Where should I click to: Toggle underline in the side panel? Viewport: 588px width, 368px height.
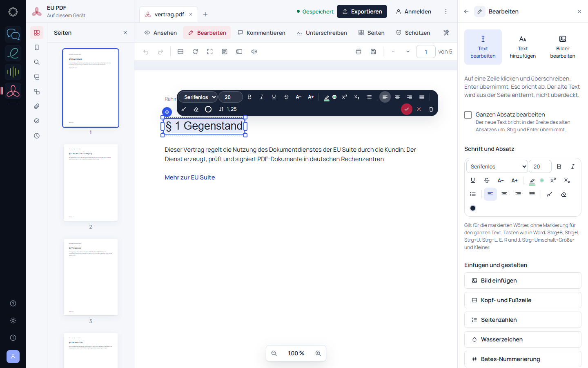point(473,180)
